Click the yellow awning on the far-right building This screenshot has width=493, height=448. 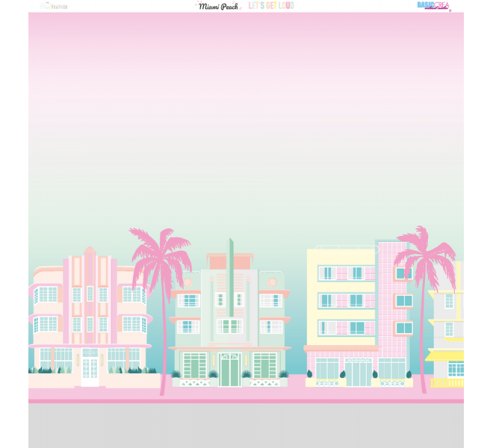coord(444,355)
